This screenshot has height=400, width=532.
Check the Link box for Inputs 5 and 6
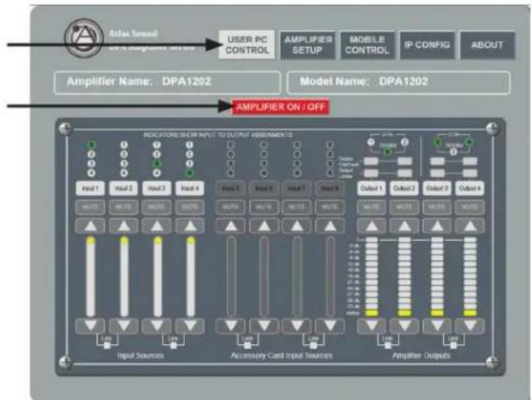(247, 346)
